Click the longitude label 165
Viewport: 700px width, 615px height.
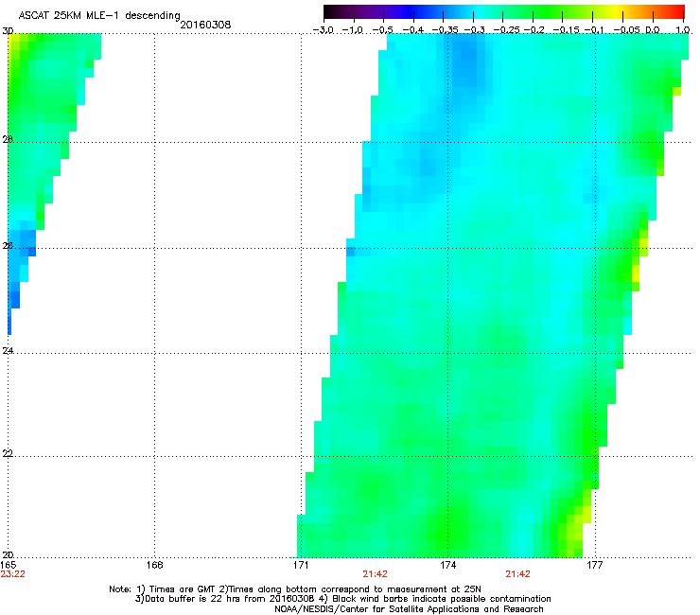pos(8,566)
